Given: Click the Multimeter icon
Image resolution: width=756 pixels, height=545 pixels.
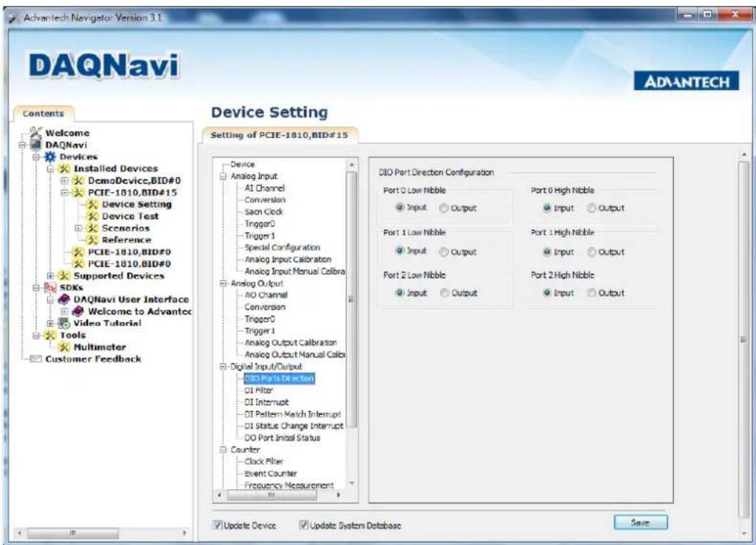Looking at the screenshot, I should pyautogui.click(x=64, y=348).
